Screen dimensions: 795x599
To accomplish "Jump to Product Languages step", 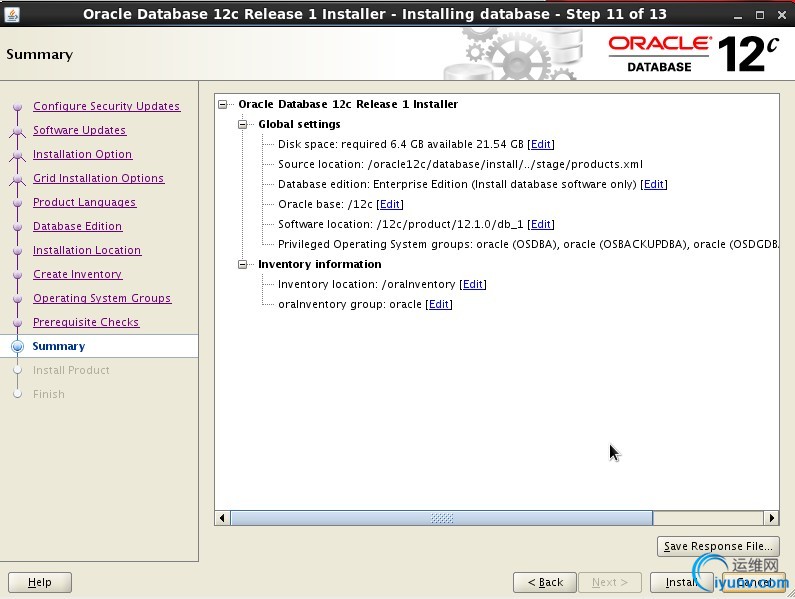I will tap(85, 202).
